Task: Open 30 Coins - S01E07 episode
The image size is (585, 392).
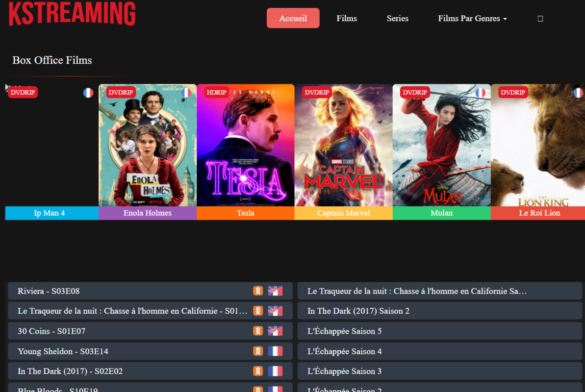Action: (150, 331)
